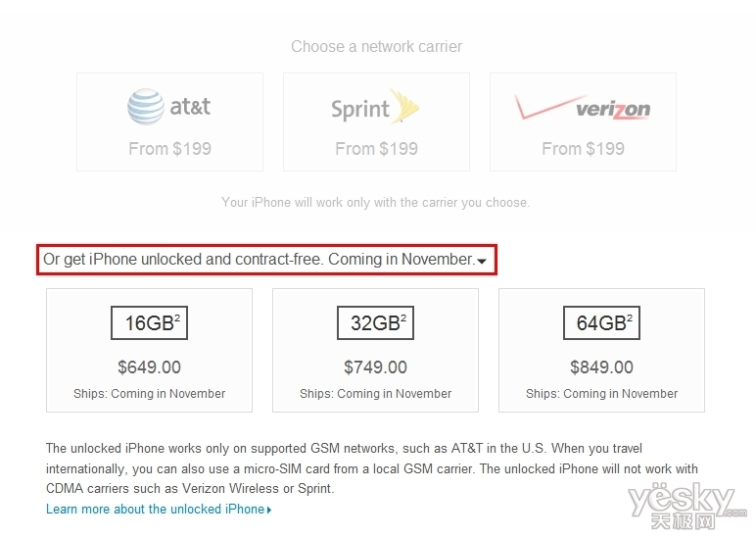Click the Sprint yellow wing logo
756x537 pixels.
coord(404,106)
